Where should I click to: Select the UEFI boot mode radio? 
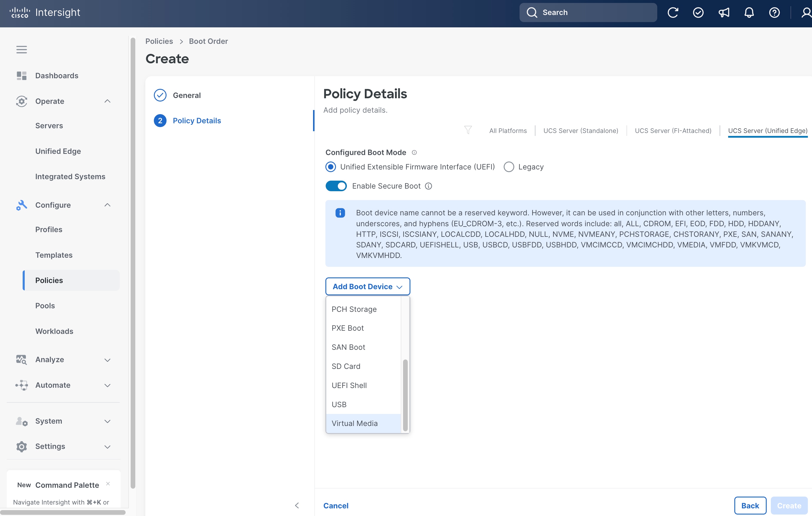click(x=330, y=167)
